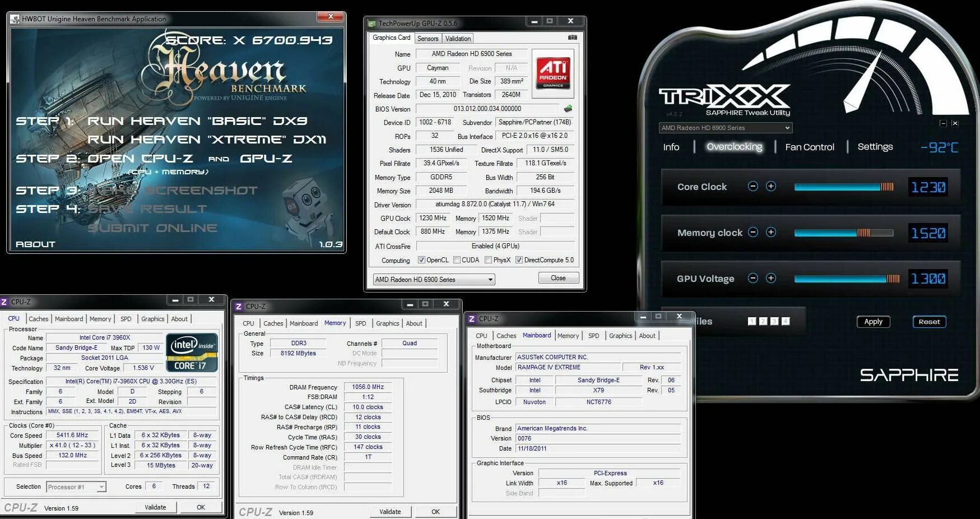Screen dimensions: 980x519
Task: Run Heaven "Basic" DX9 benchmark
Action: 197,121
